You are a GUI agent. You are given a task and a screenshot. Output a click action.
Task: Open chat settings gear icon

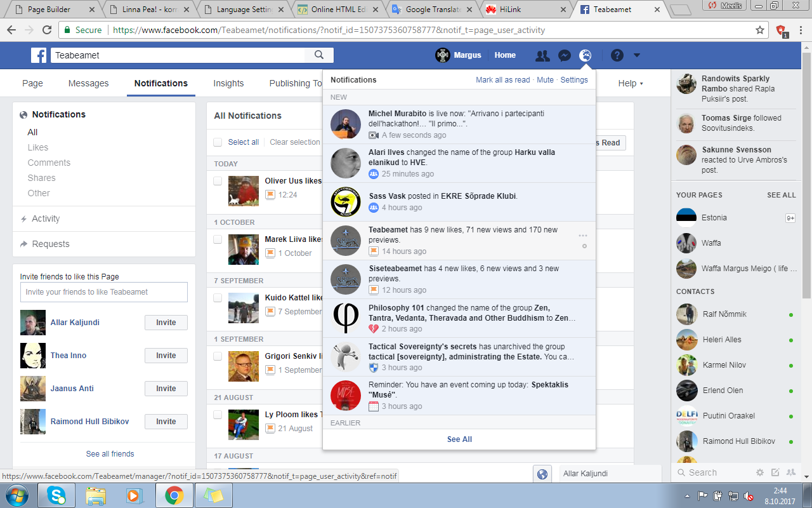tap(760, 472)
